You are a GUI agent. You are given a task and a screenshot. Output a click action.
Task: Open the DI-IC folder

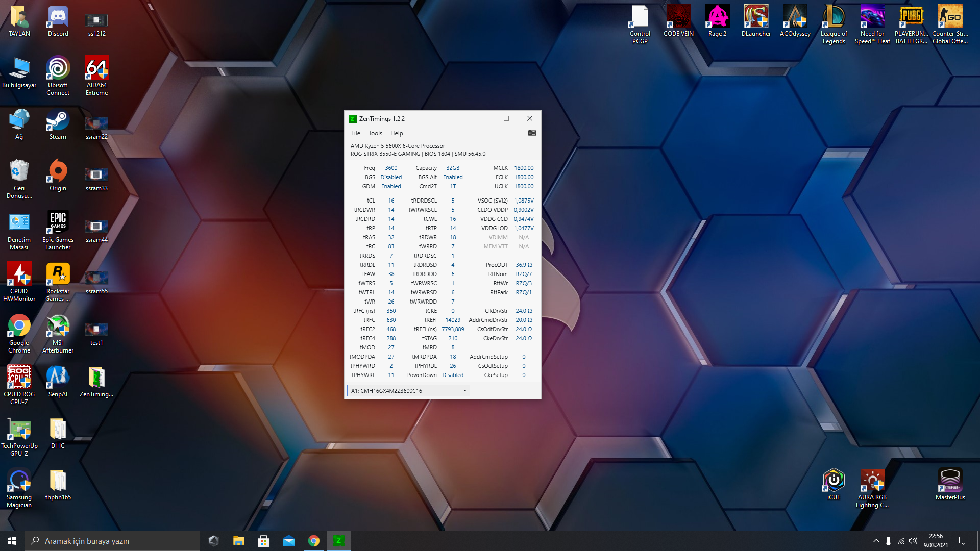(x=58, y=433)
